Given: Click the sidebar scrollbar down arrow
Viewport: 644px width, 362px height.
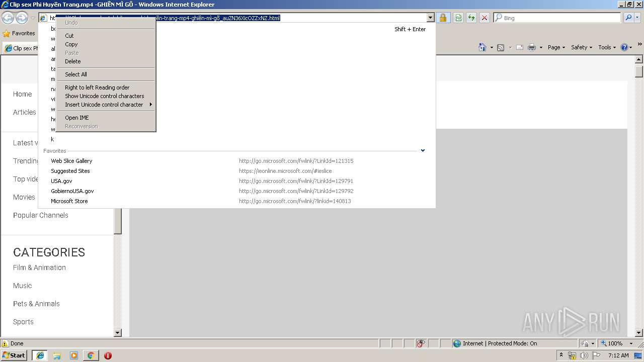Looking at the screenshot, I should click(x=118, y=332).
